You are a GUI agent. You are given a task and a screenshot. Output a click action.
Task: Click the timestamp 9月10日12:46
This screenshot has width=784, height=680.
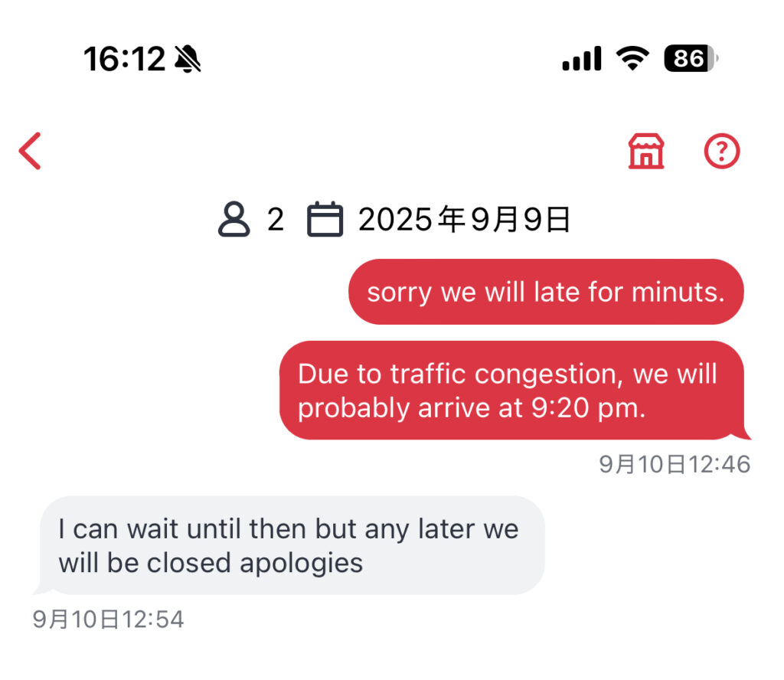675,463
